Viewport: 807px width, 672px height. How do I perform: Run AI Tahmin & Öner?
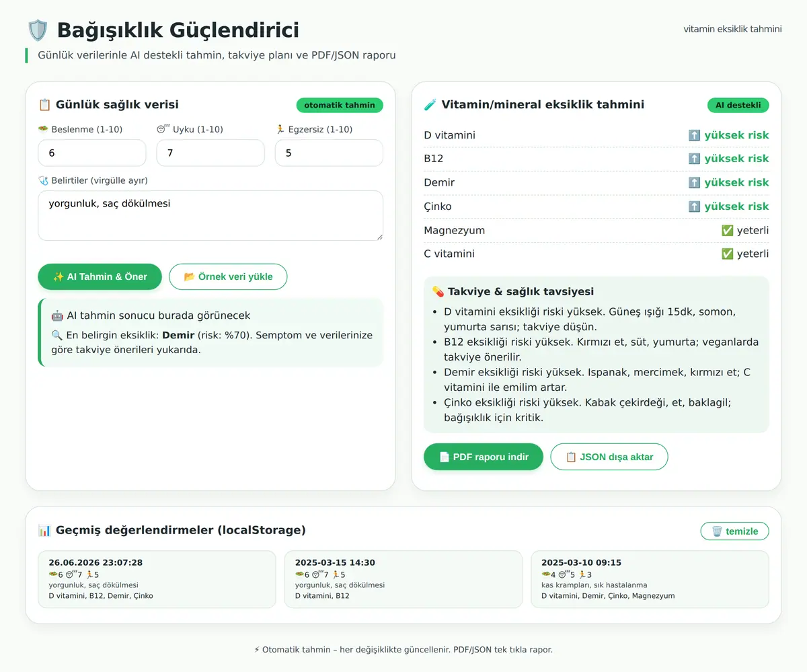point(100,276)
